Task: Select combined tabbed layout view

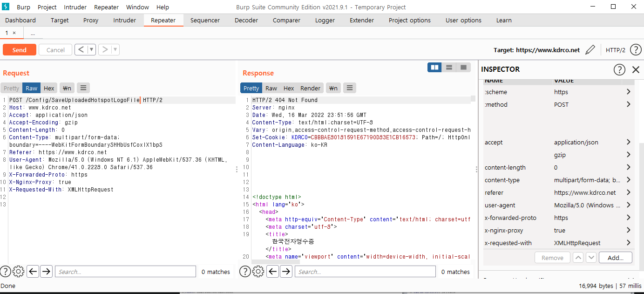Action: pyautogui.click(x=463, y=68)
